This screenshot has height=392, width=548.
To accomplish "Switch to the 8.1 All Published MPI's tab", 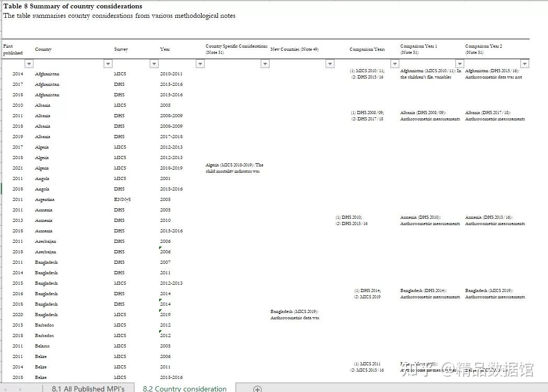I will tap(87, 388).
